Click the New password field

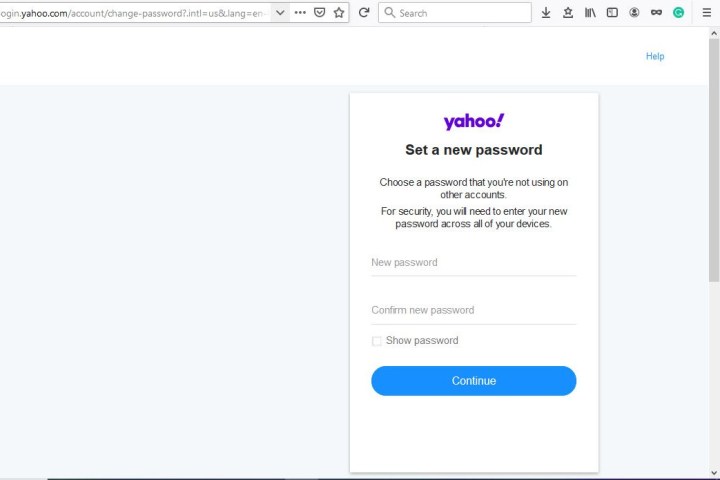tap(473, 263)
